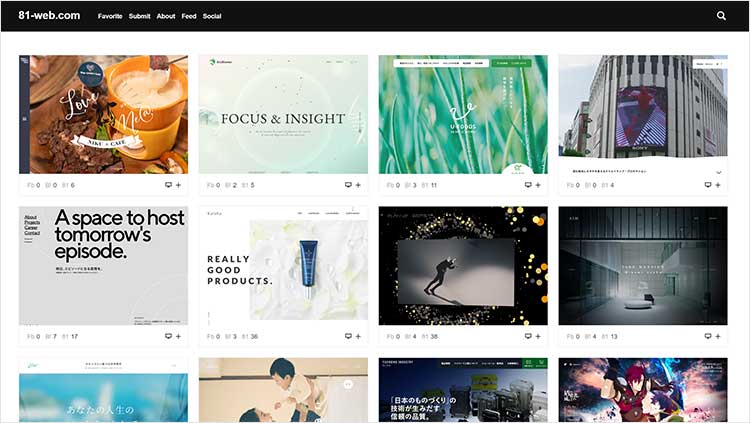Click monitor preview icon under Niku Cafe card
Image resolution: width=750 pixels, height=423 pixels.
click(x=168, y=185)
